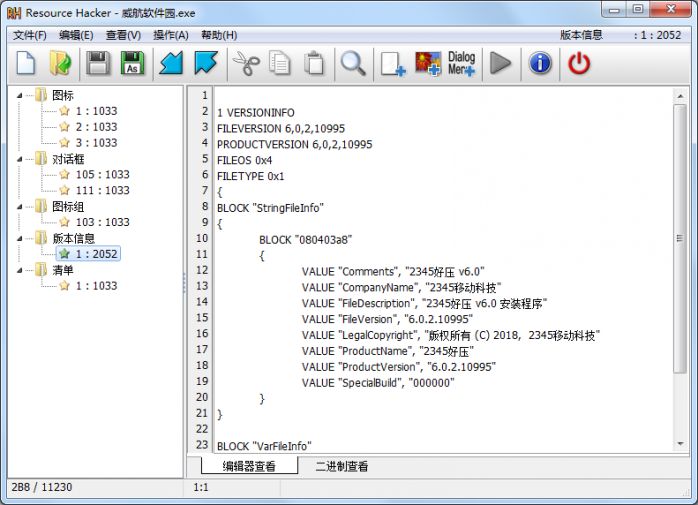The height and width of the screenshot is (505, 698).
Task: Open the 文件(F) menu
Action: pyautogui.click(x=29, y=35)
